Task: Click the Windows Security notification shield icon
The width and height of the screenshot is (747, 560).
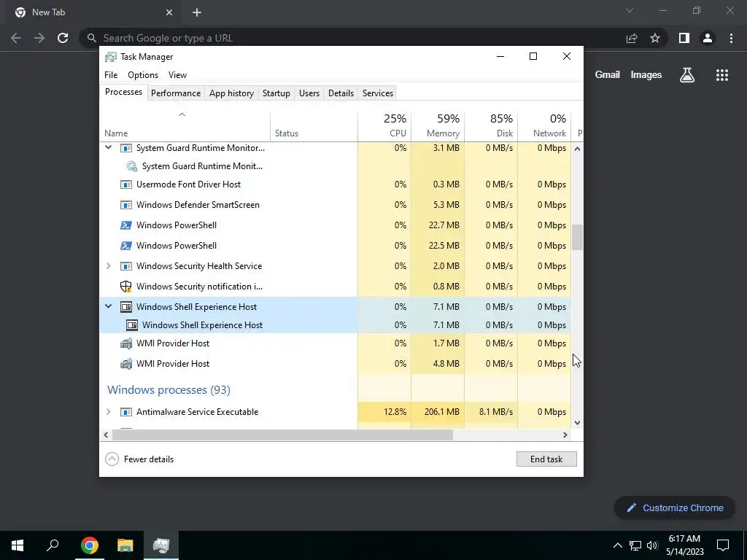Action: tap(125, 287)
